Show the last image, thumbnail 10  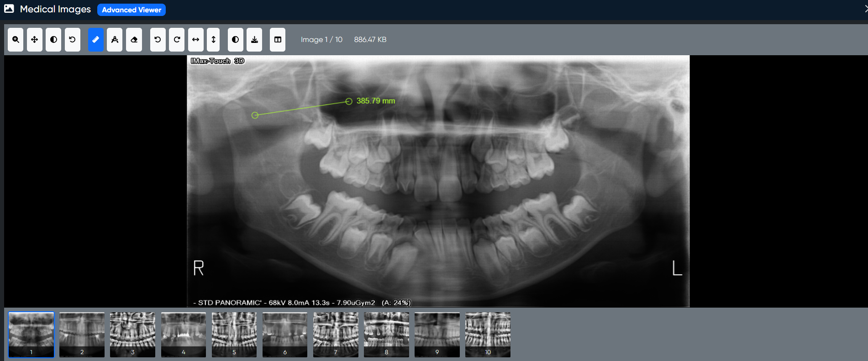pos(488,334)
